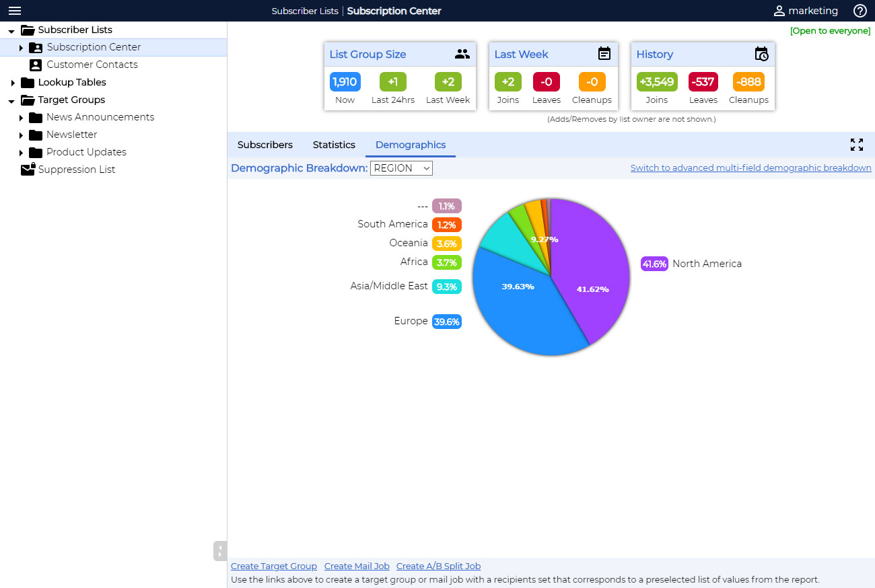Open the REGION demographic breakdown dropdown
This screenshot has height=588, width=875.
coord(401,168)
